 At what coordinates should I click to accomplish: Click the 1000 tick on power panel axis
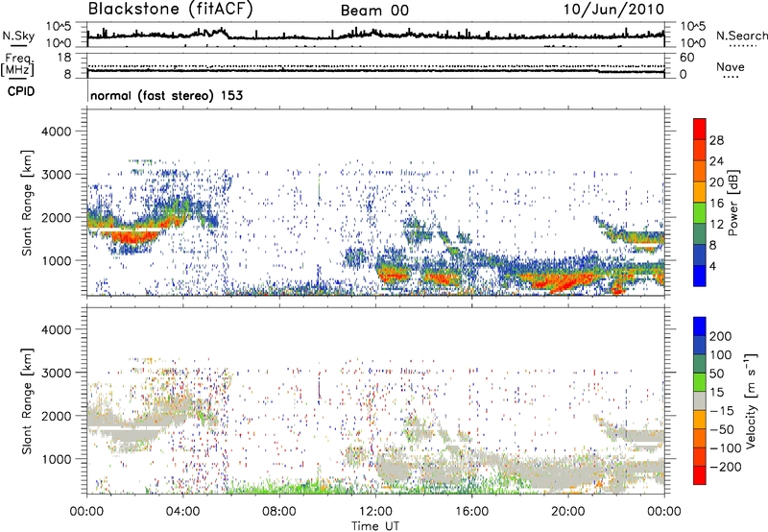56,260
